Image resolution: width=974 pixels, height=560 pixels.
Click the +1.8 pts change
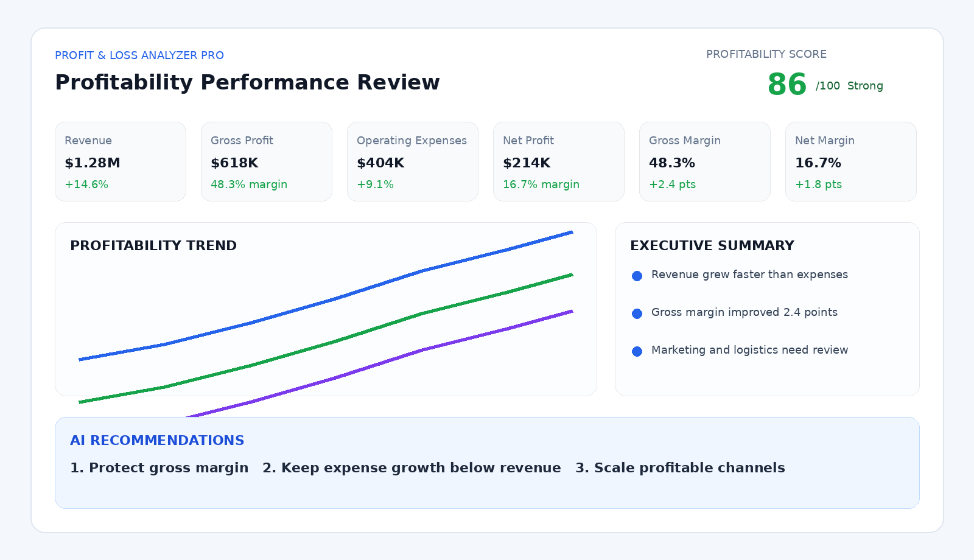[x=818, y=184]
